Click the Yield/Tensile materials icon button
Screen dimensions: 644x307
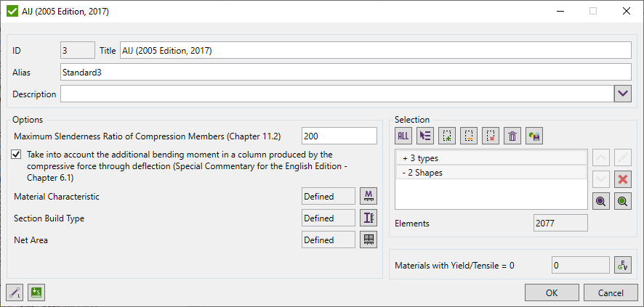coord(622,266)
